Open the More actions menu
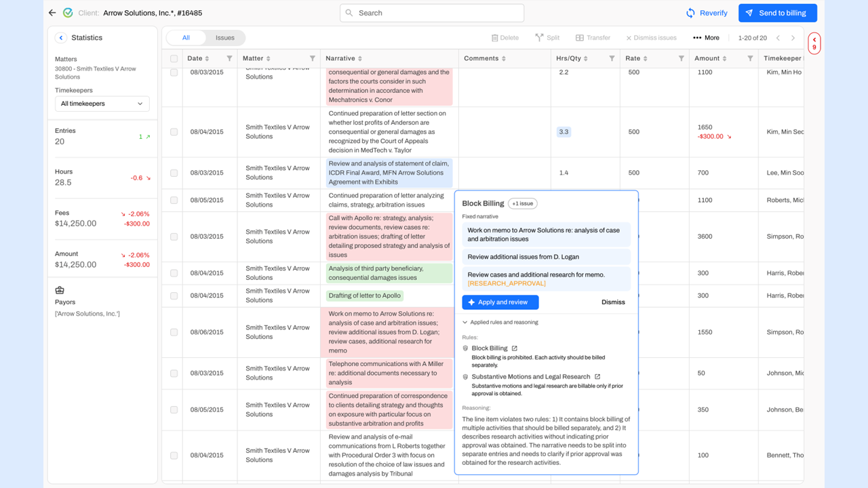Viewport: 868px width, 488px height. (x=706, y=38)
